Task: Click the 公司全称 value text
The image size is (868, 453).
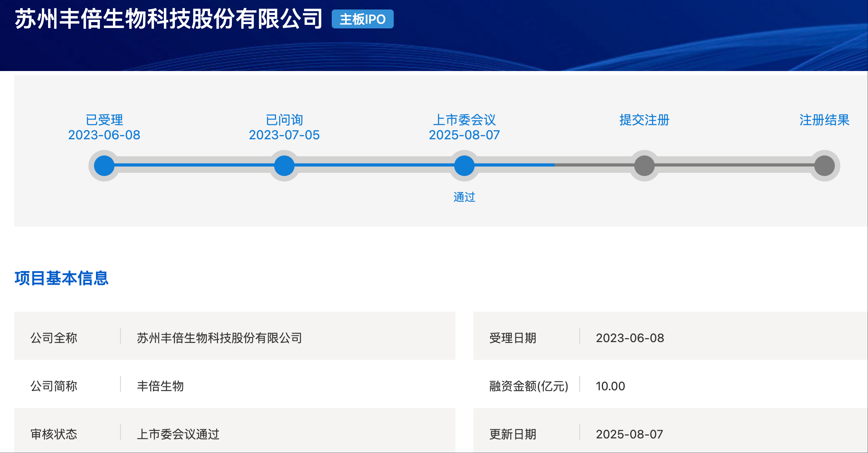Action: tap(220, 338)
